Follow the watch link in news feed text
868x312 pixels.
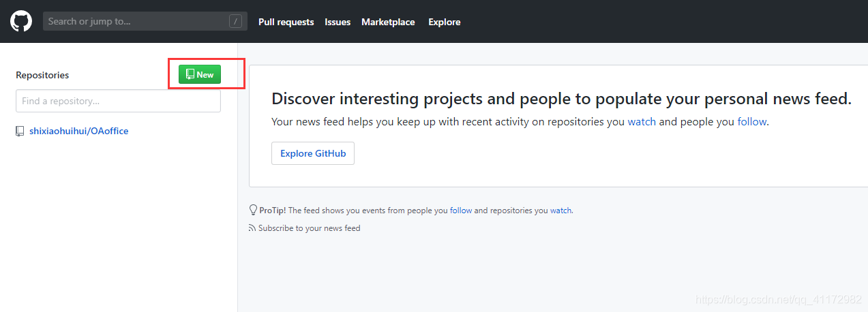[642, 122]
